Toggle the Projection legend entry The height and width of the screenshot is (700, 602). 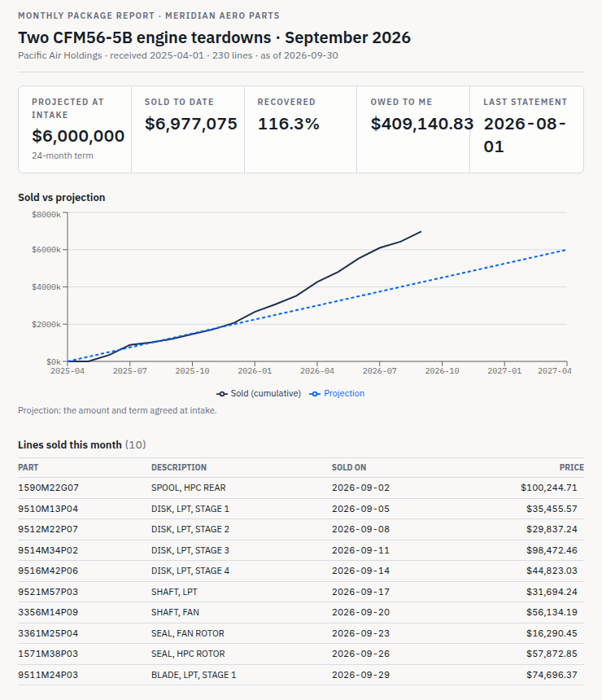coord(337,393)
